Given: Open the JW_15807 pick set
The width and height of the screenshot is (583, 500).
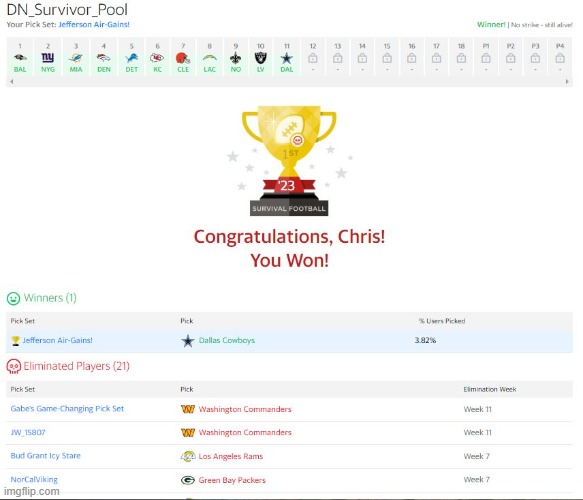Looking at the screenshot, I should point(28,432).
